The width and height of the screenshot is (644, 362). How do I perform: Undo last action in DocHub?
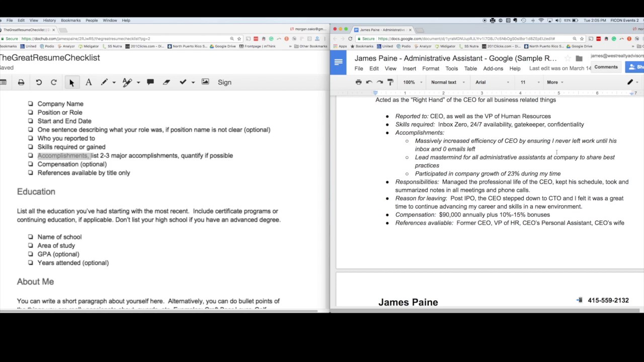point(39,82)
